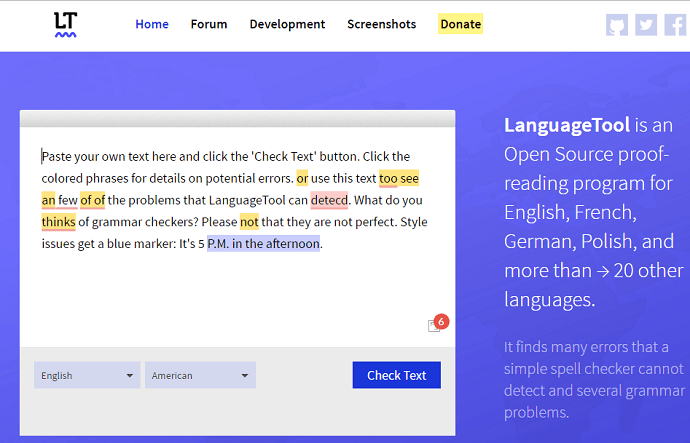Open the GitHub icon link
Viewport: 690px width, 443px height.
point(617,25)
